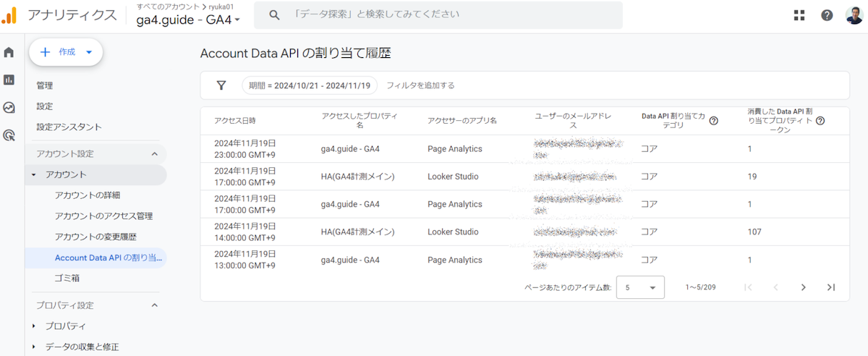Click the 作成 create button

(66, 52)
